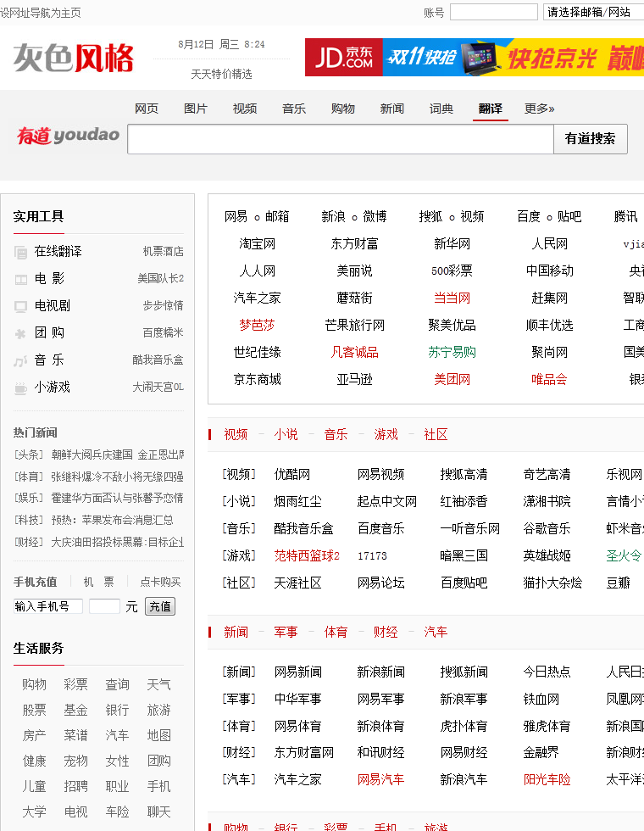The image size is (644, 831).
Task: Select the 网页 search tab
Action: point(146,109)
